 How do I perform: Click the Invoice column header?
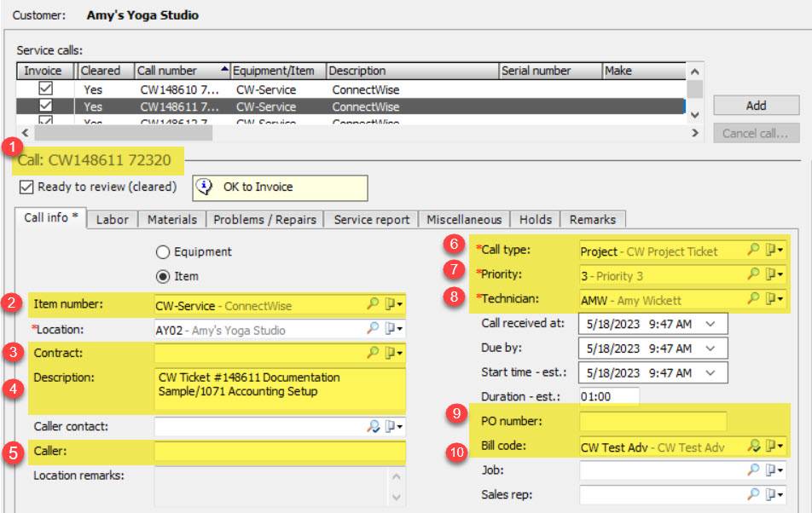tap(45, 71)
